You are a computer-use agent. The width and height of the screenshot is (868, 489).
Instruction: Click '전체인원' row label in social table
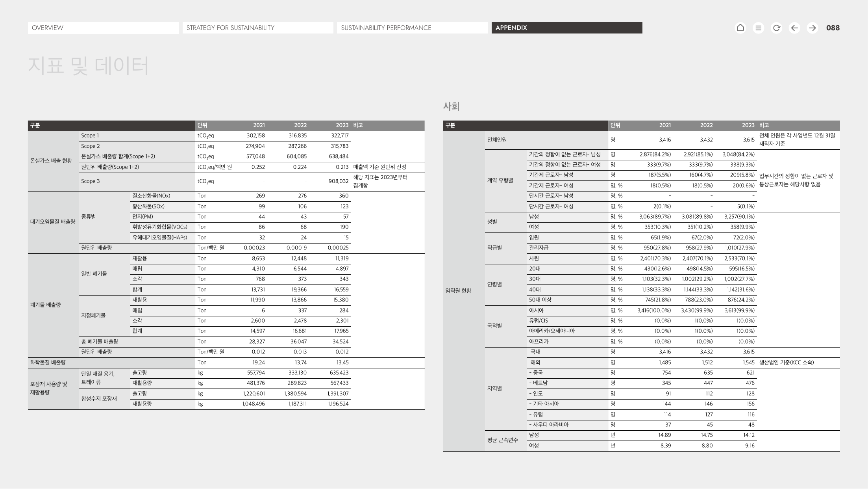tap(497, 140)
